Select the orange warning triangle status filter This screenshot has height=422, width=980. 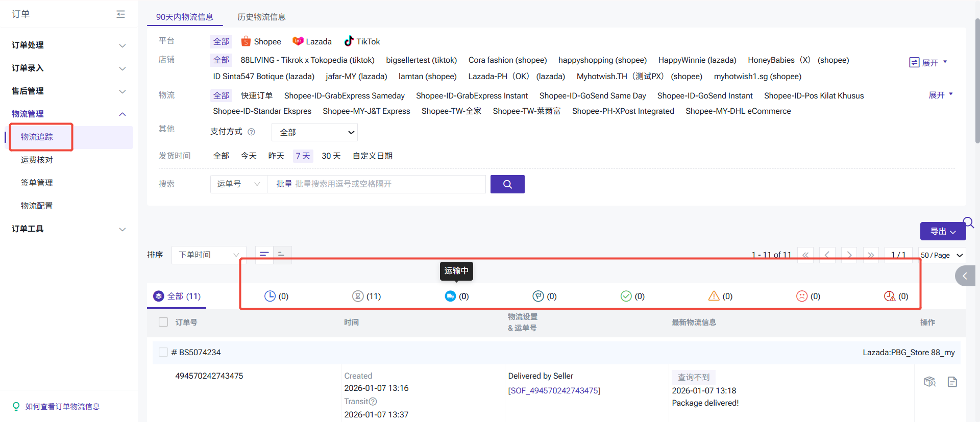click(x=714, y=296)
